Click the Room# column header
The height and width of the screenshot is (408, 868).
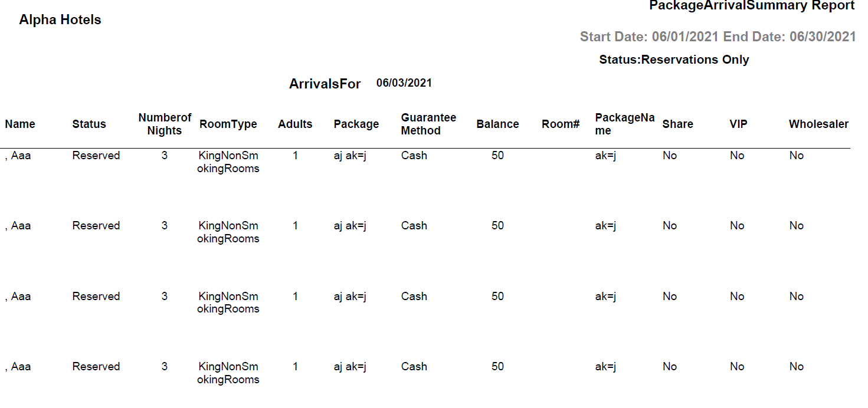(x=561, y=124)
